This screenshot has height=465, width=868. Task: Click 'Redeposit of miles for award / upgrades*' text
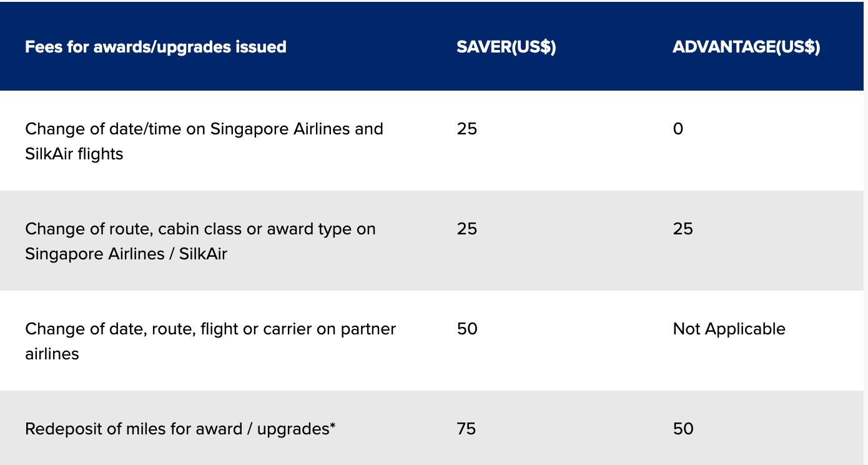point(180,429)
